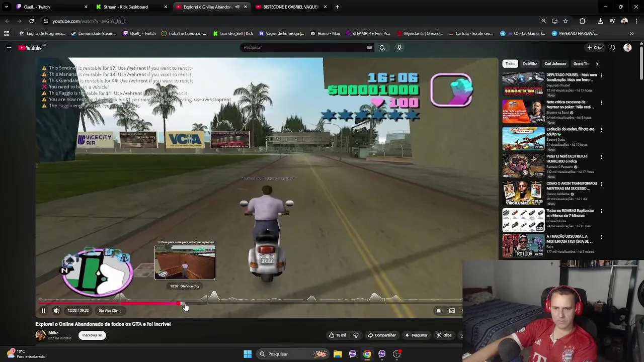Viewport: 644px width, 362px height.
Task: Open the on-screen keyboard in search box
Action: point(369,48)
